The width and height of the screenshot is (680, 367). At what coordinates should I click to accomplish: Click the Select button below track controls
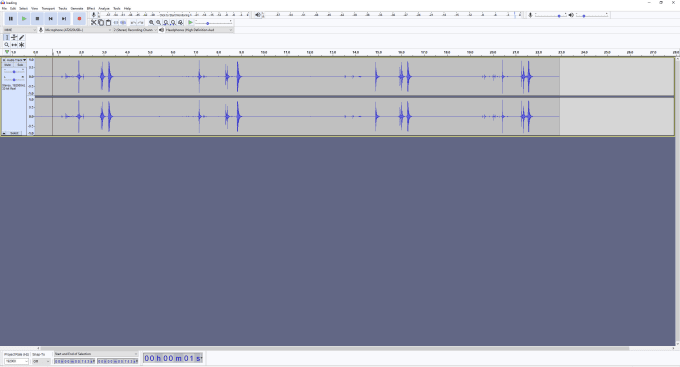pos(14,133)
